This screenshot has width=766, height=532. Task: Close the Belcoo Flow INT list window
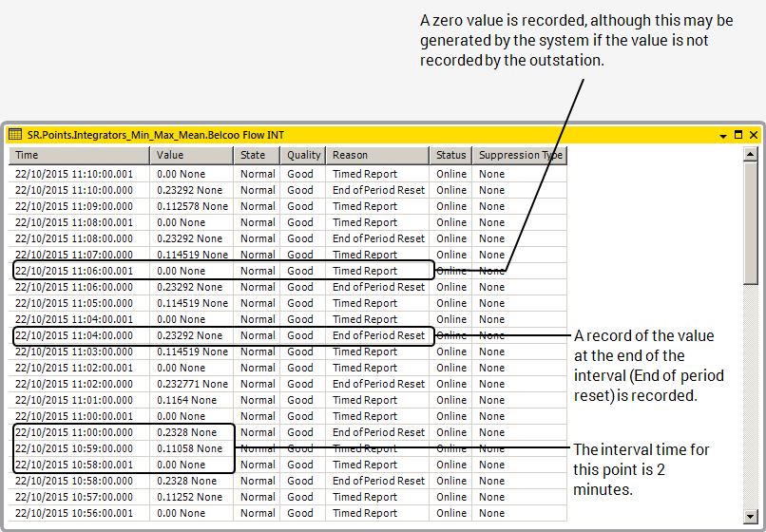753,136
